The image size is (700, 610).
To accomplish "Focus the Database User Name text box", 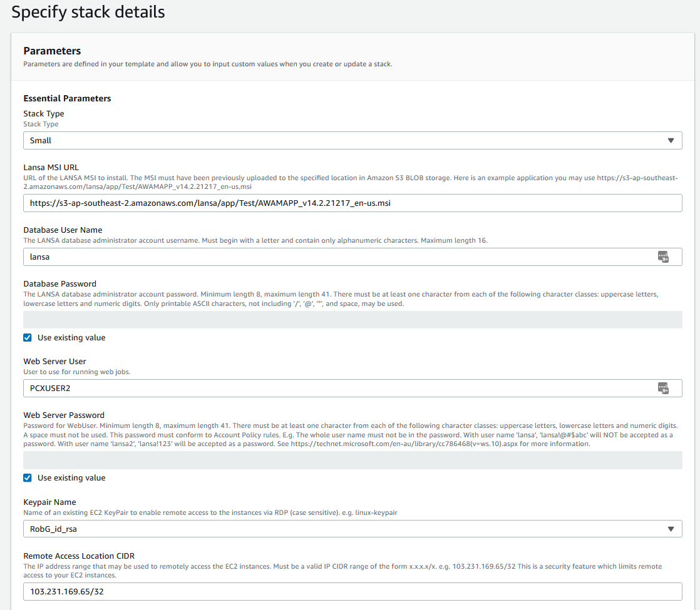I will [338, 257].
